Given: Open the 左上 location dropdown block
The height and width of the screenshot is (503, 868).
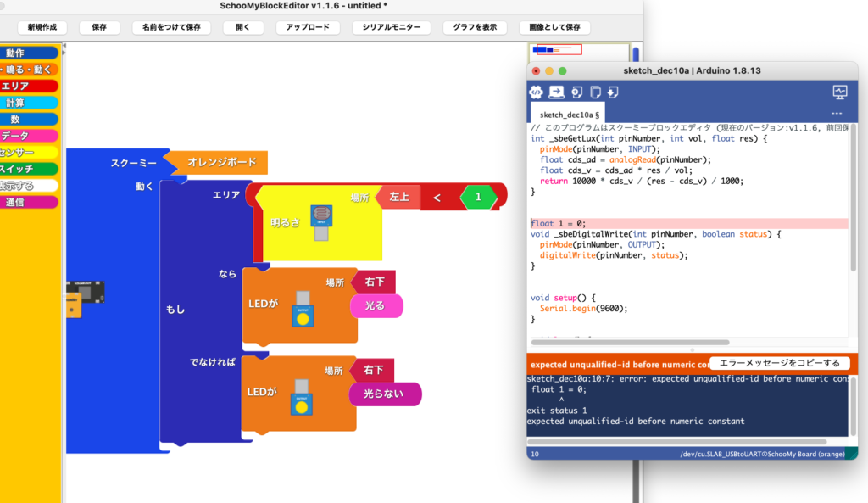Looking at the screenshot, I should 399,197.
